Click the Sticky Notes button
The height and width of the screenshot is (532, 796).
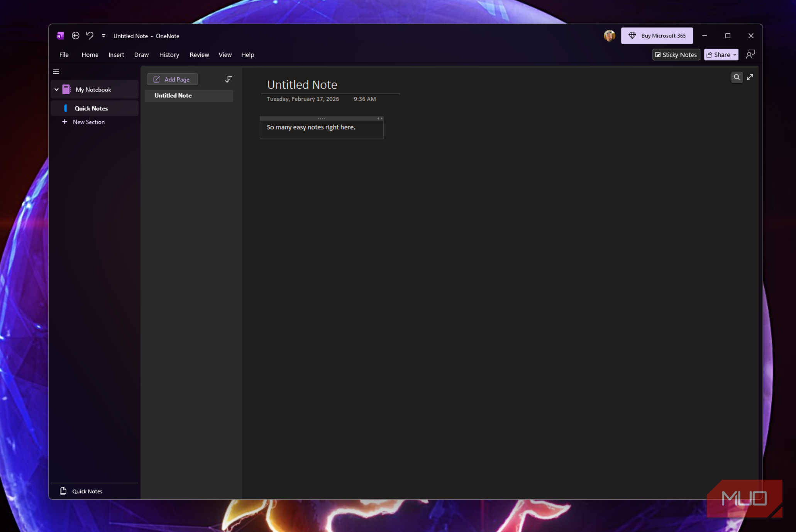[676, 55]
